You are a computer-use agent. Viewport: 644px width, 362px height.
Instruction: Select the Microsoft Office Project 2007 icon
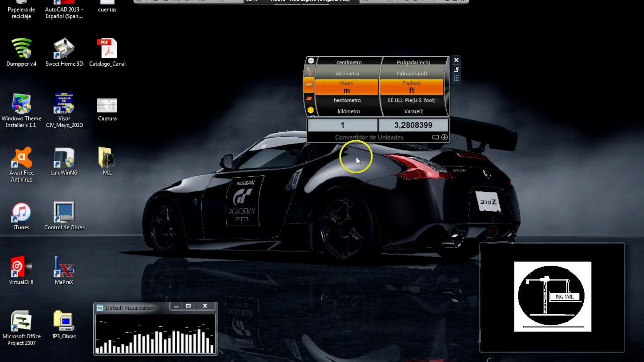pos(21,329)
